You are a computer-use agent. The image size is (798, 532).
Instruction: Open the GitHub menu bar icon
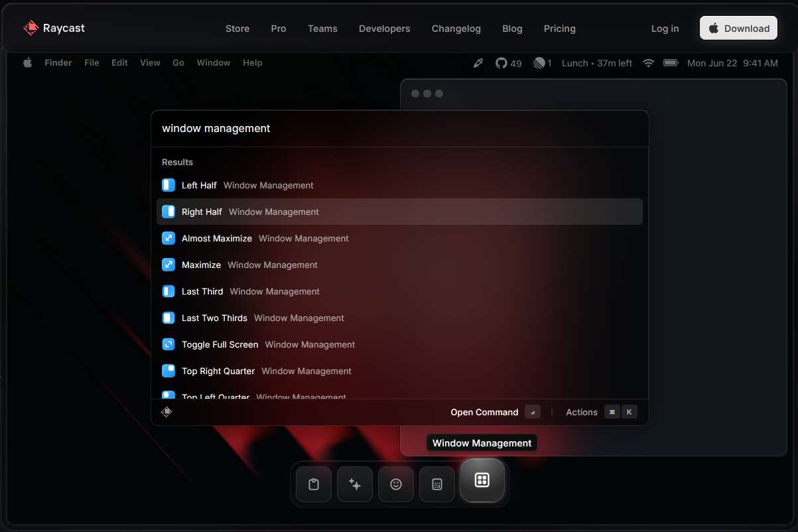point(501,63)
